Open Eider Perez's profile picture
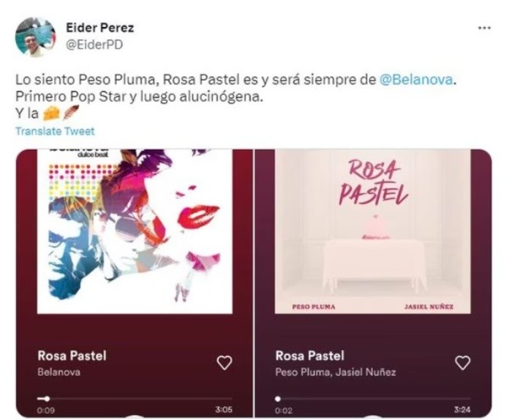Viewport: 512px width, 420px height. coord(35,37)
